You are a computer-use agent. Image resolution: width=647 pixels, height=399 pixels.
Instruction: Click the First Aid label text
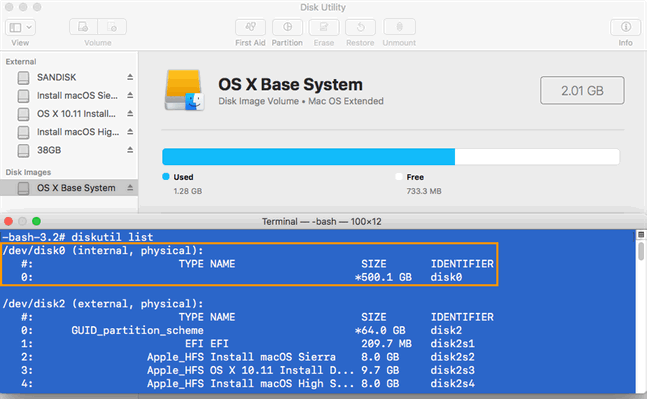250,42
